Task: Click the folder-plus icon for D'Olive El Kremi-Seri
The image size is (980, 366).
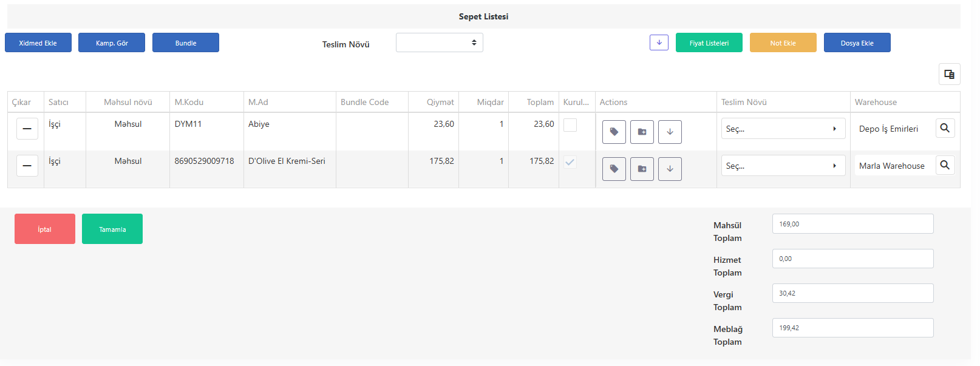Action: coord(642,169)
